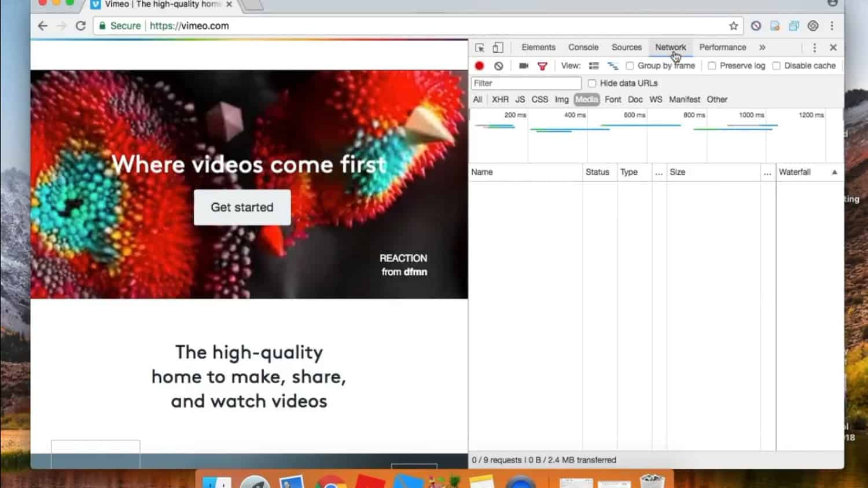This screenshot has height=488, width=868.
Task: Open DevTools customize three-dot menu
Action: pyautogui.click(x=814, y=47)
